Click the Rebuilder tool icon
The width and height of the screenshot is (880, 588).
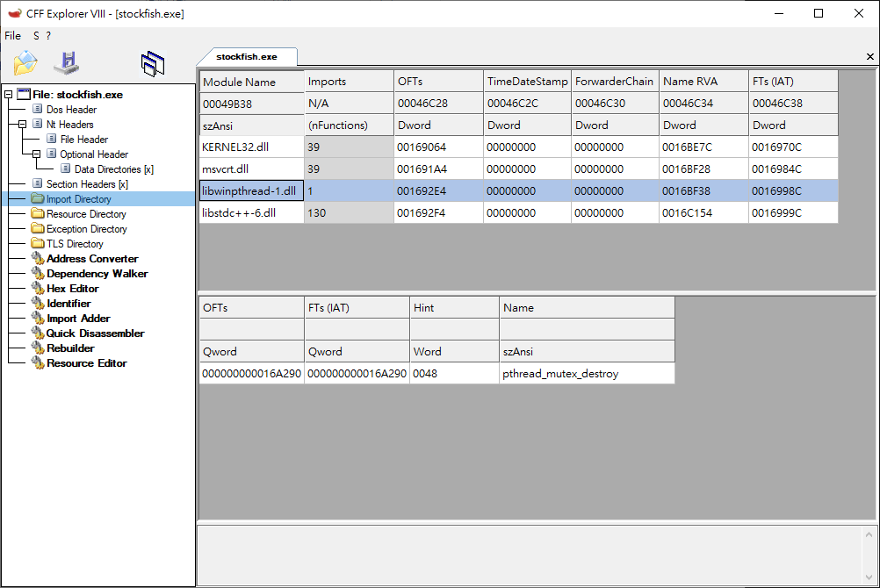pyautogui.click(x=38, y=348)
